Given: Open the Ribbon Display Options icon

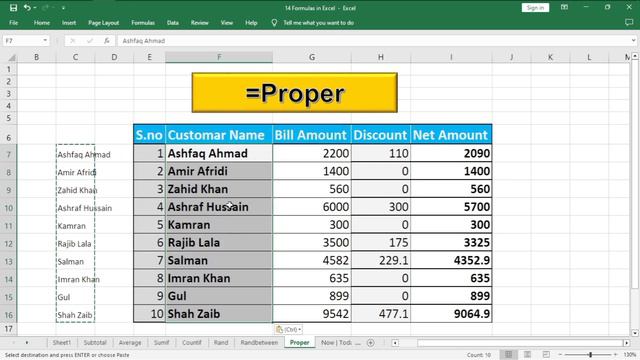Looking at the screenshot, I should pyautogui.click(x=564, y=7).
